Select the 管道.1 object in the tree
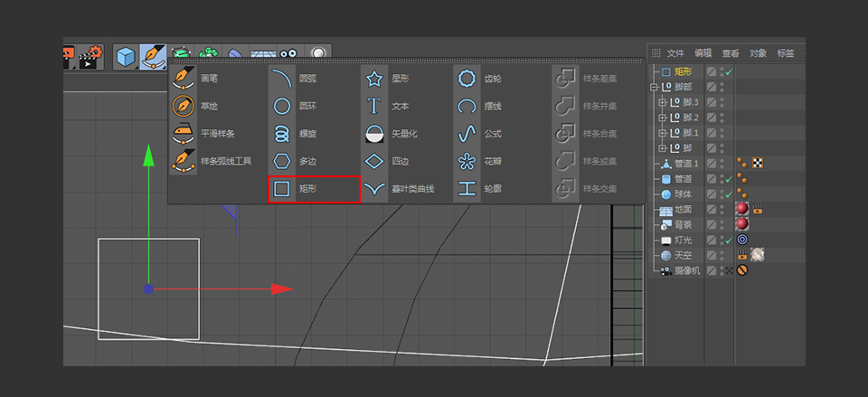The image size is (868, 397). (x=687, y=164)
